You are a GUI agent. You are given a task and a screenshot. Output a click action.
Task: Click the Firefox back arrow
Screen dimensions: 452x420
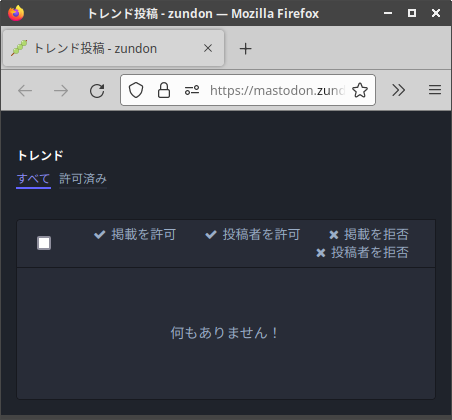25,90
